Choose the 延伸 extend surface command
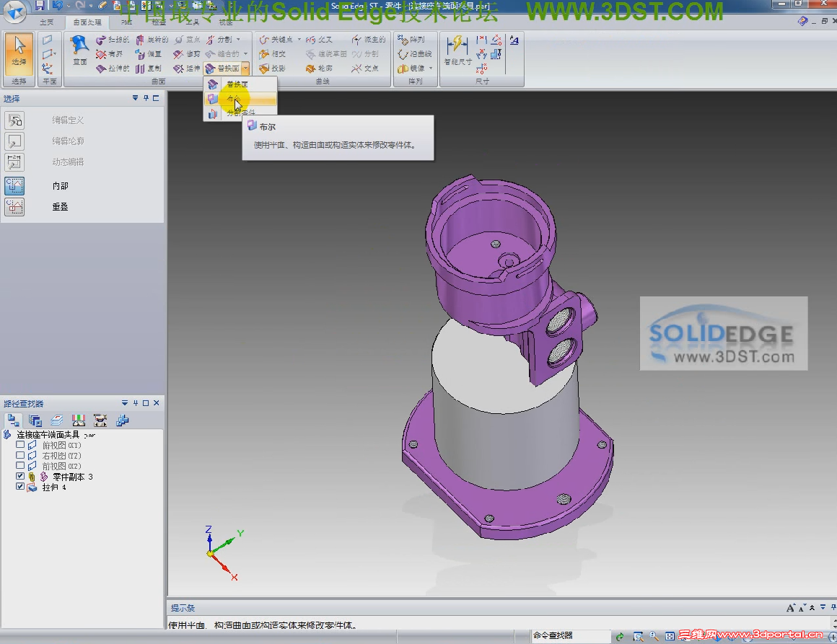 click(x=187, y=69)
